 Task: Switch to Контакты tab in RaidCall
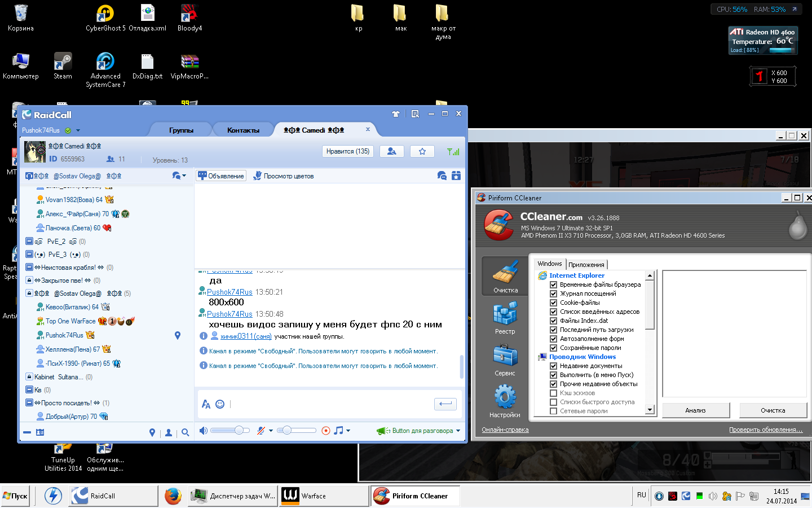coord(243,130)
